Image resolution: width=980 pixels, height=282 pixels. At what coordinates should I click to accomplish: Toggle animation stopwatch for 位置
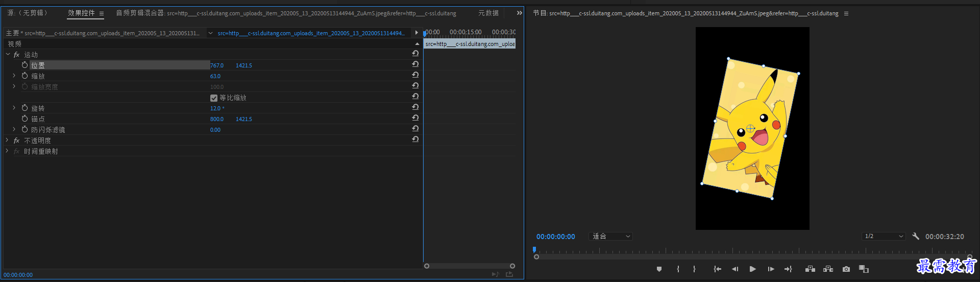pos(24,65)
